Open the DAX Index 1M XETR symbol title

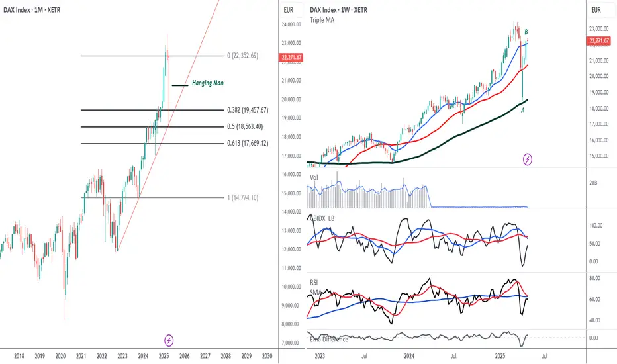(x=32, y=10)
